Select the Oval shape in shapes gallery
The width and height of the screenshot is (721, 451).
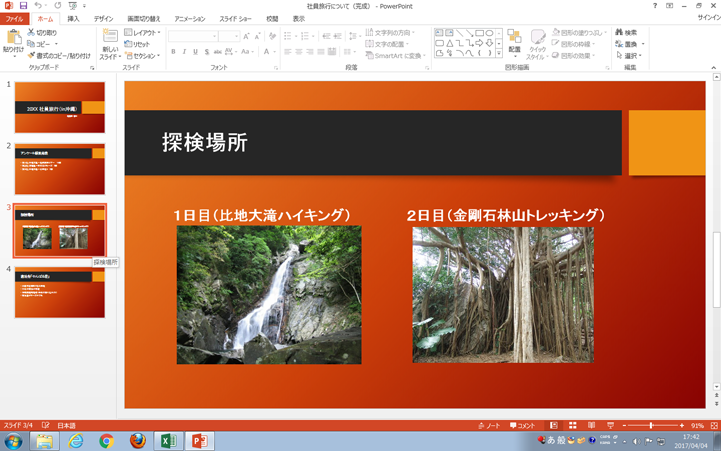[489, 33]
